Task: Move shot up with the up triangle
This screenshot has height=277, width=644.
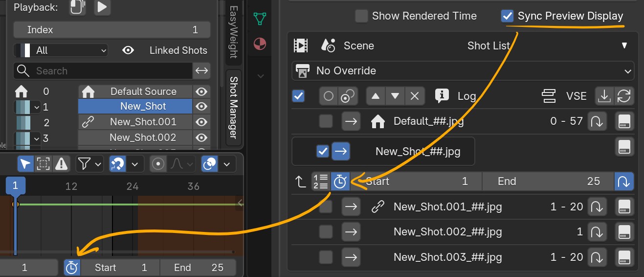Action: [375, 96]
